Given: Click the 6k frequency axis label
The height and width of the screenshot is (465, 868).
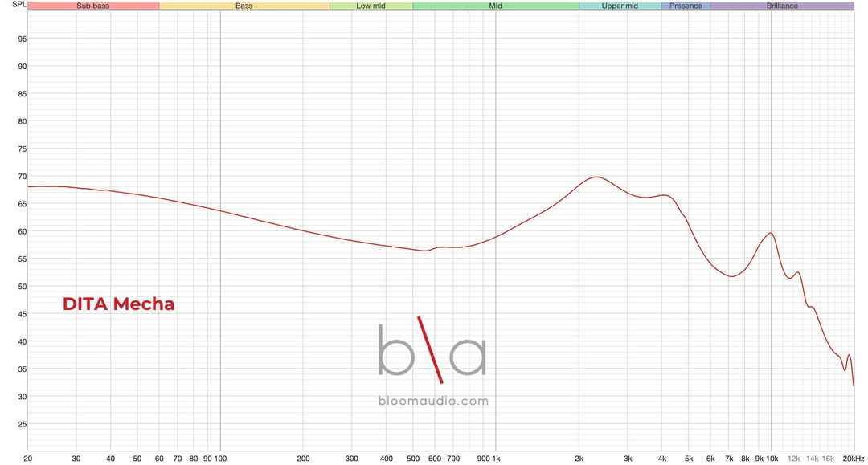Looking at the screenshot, I should [710, 459].
